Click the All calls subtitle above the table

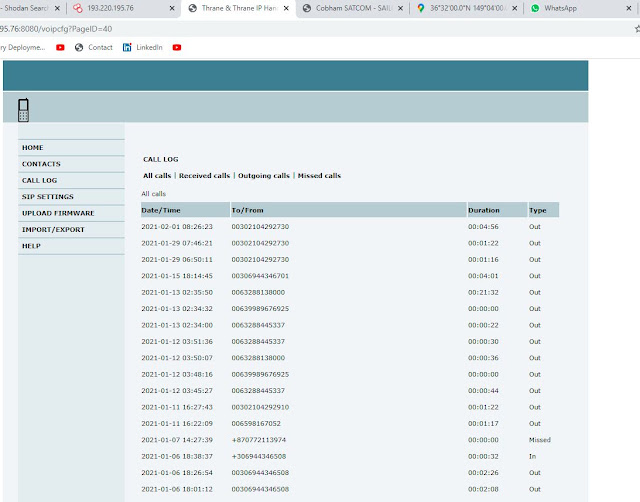pyautogui.click(x=153, y=194)
